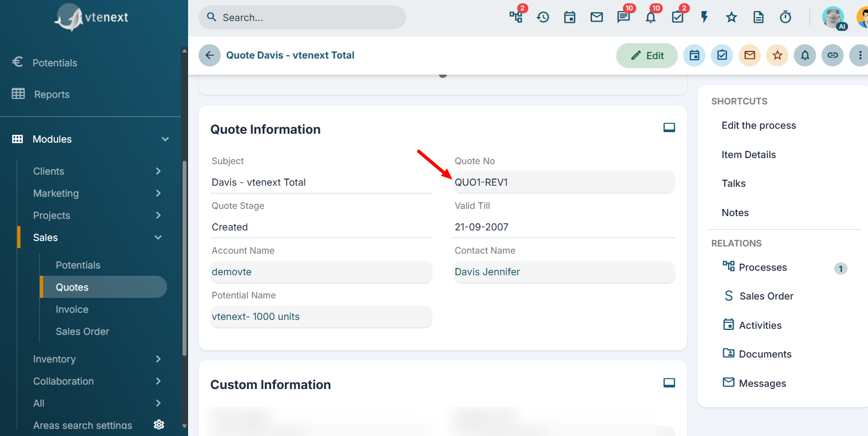The image size is (868, 436).
Task: Collapse the Custom Information block icon
Action: [x=669, y=383]
